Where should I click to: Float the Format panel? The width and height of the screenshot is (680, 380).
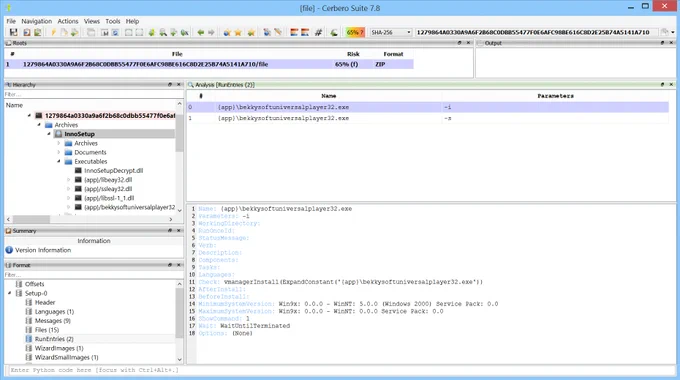pos(170,265)
